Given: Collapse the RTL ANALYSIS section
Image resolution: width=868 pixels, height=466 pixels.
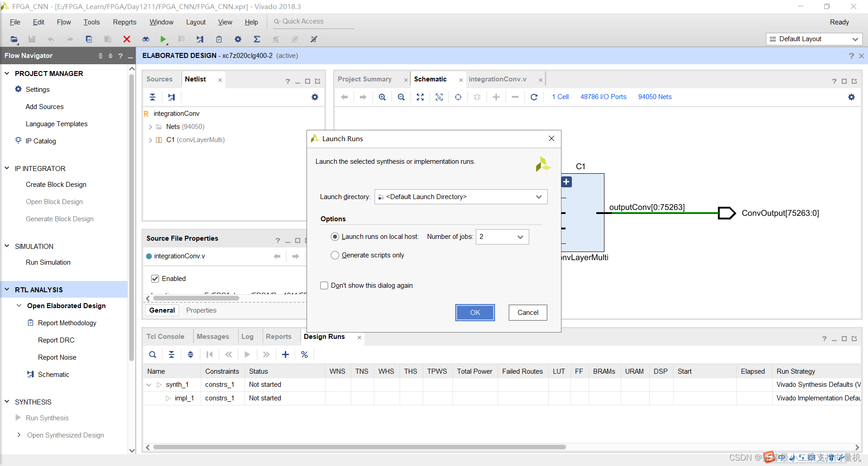Looking at the screenshot, I should [7, 290].
